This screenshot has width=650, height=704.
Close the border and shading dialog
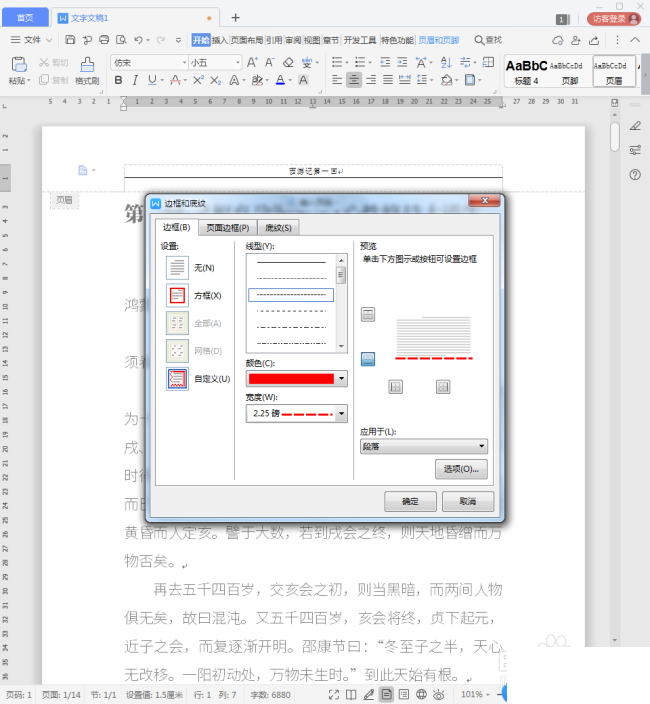[484, 201]
